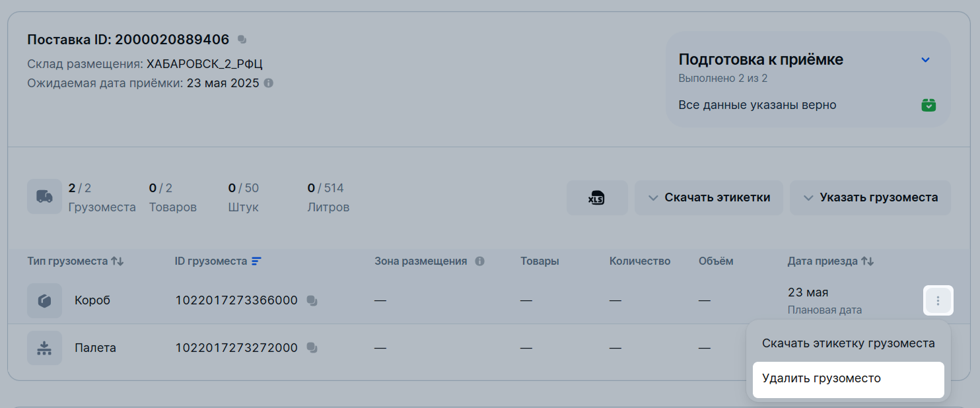Screen dimensions: 980x408
Task: Download the XLS file
Action: coord(597,197)
